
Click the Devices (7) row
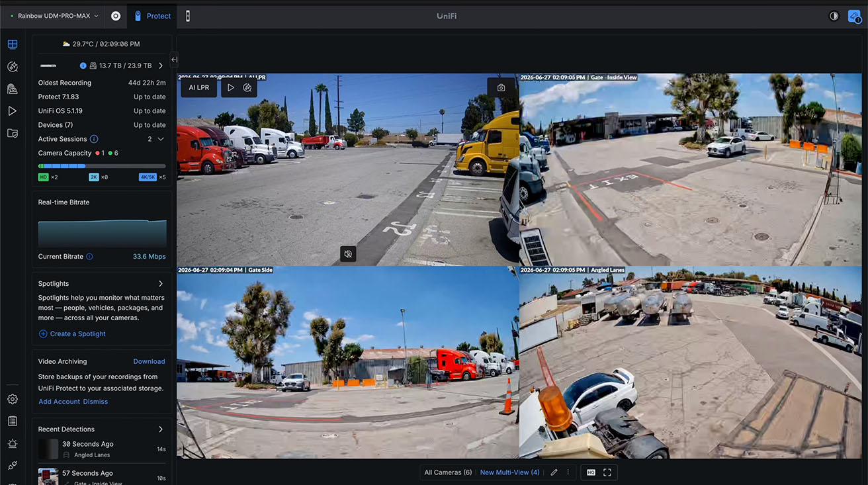[x=102, y=125]
